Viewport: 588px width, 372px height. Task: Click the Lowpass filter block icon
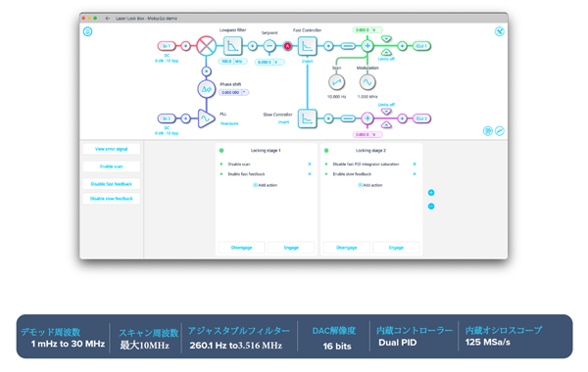tap(232, 46)
